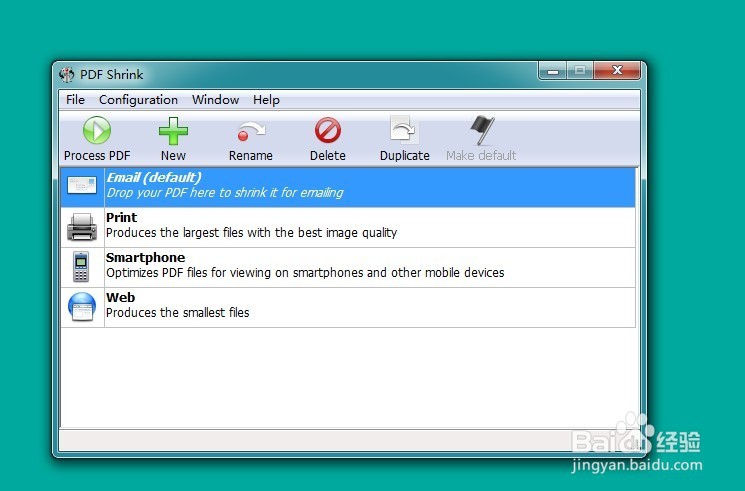Image resolution: width=745 pixels, height=491 pixels.
Task: Click the 'Duplicate' toolbar label
Action: point(405,155)
